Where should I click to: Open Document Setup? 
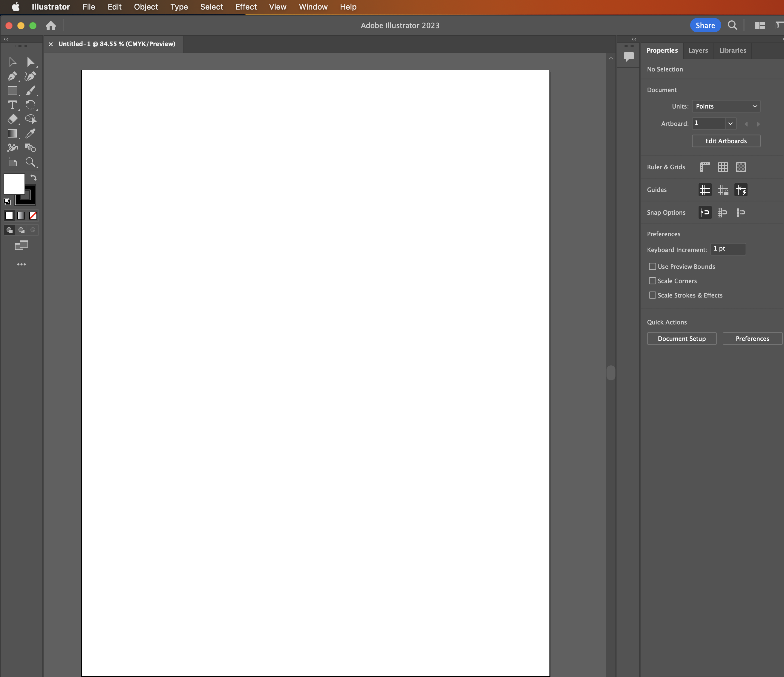point(682,338)
